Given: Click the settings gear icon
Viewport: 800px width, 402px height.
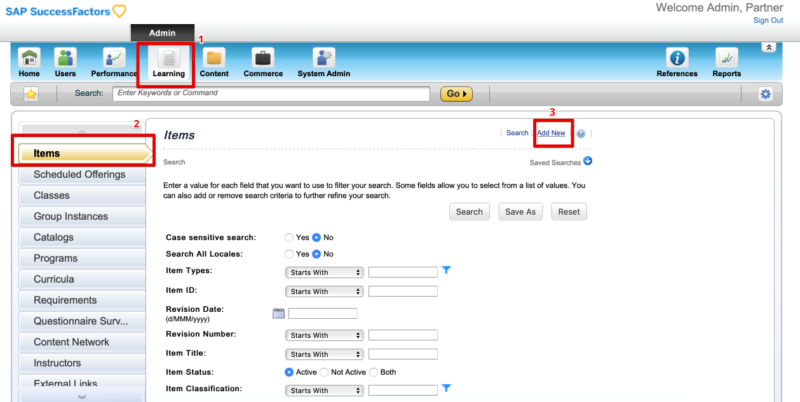Looking at the screenshot, I should click(x=765, y=94).
